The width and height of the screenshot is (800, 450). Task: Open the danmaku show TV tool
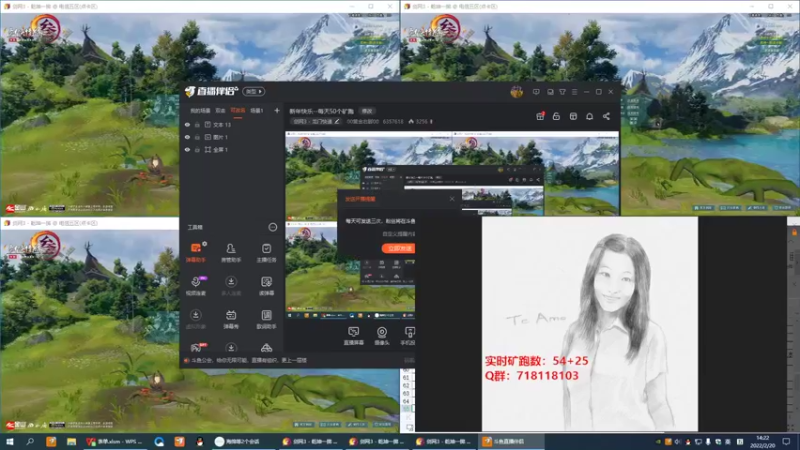[231, 319]
